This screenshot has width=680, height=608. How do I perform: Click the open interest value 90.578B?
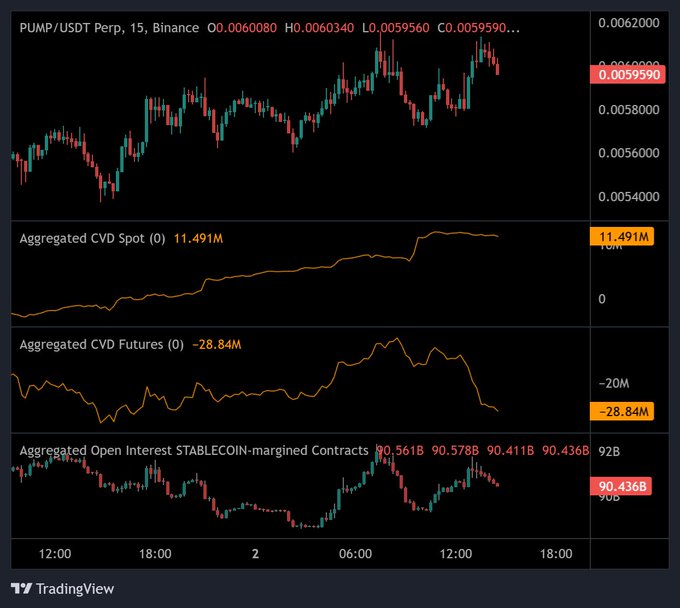(455, 451)
